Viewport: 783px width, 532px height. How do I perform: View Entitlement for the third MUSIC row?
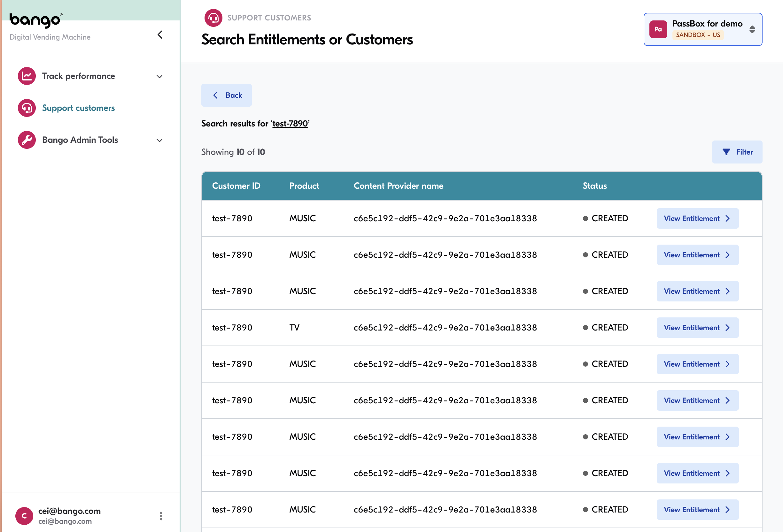click(x=697, y=291)
